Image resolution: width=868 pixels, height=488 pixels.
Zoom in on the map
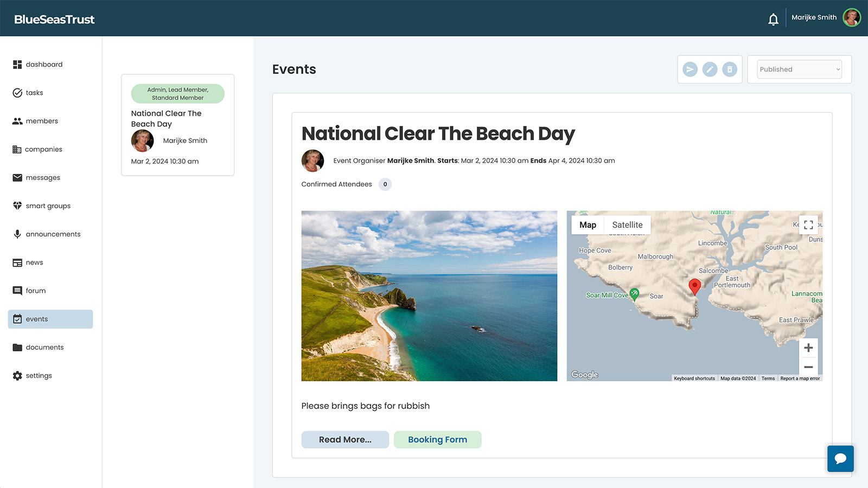tap(808, 348)
